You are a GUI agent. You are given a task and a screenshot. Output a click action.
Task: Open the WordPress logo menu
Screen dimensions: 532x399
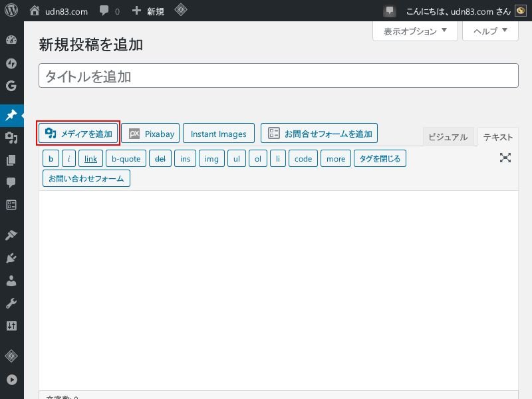click(11, 11)
